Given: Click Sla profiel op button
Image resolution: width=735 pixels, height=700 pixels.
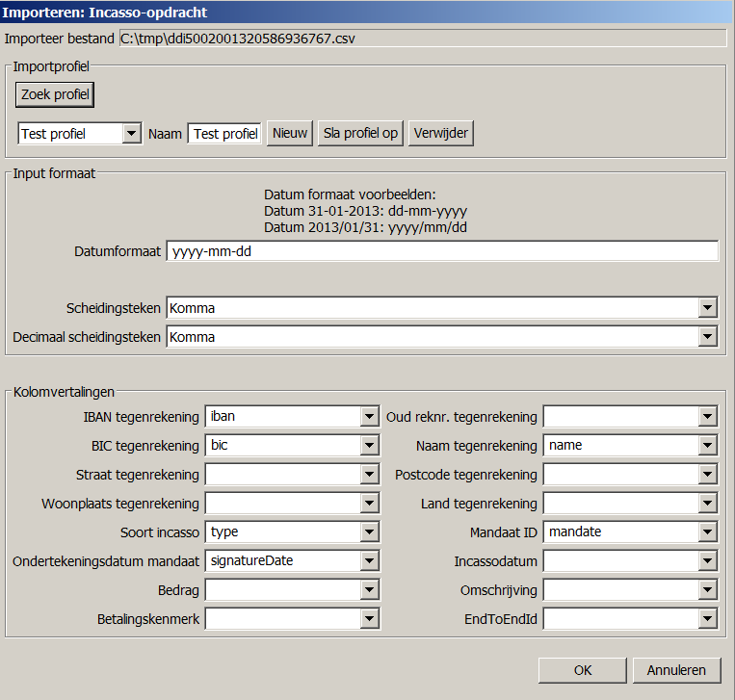Looking at the screenshot, I should [361, 133].
